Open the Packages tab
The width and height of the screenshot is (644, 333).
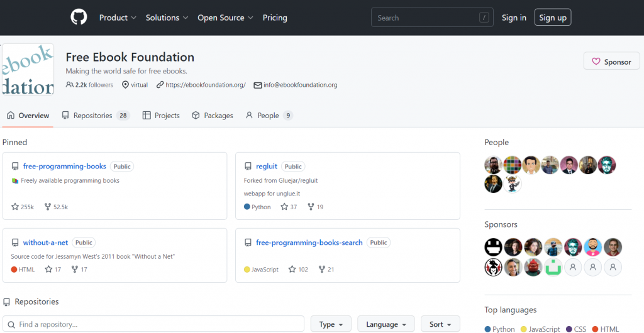click(x=213, y=116)
